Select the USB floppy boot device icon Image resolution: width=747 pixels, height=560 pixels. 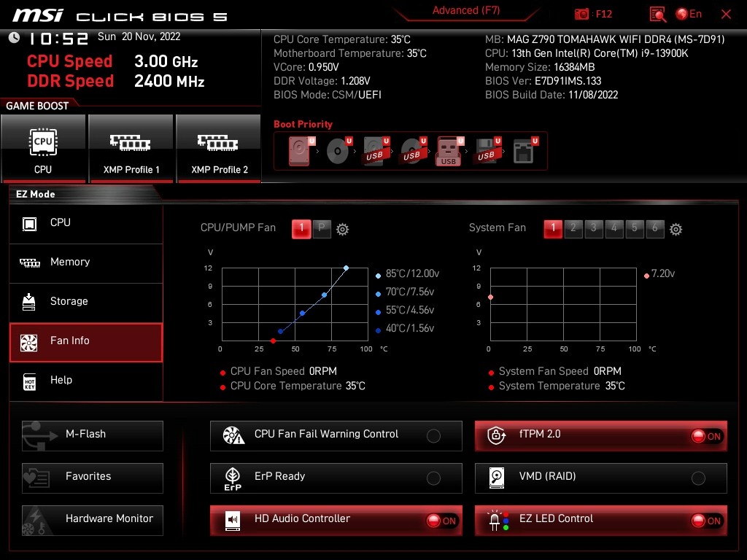(487, 150)
